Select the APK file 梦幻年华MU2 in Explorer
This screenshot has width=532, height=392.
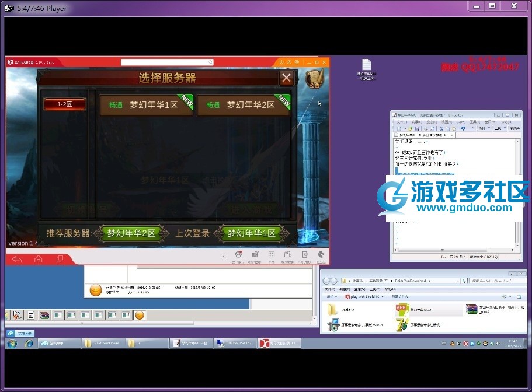coord(429,309)
